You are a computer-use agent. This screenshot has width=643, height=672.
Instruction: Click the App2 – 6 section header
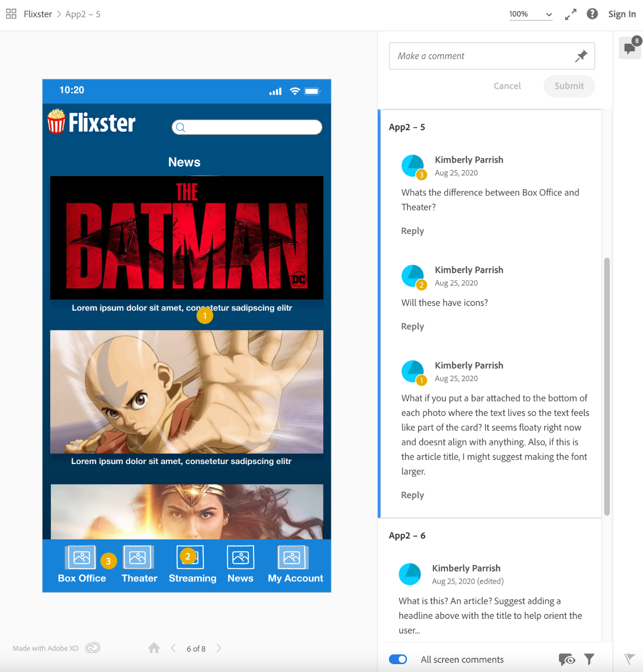407,536
